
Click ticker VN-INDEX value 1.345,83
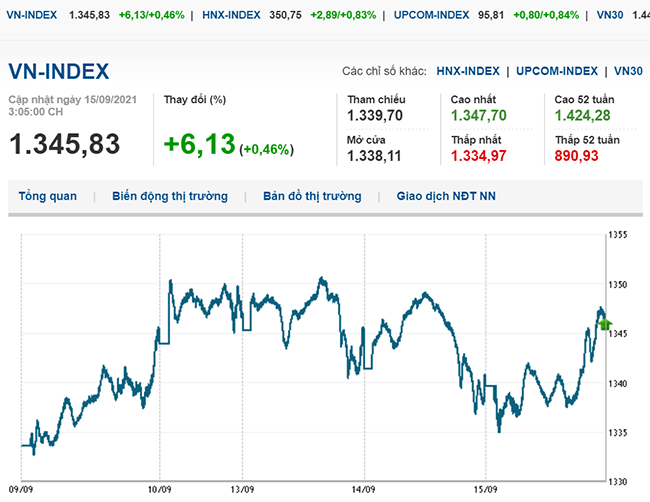click(x=89, y=15)
